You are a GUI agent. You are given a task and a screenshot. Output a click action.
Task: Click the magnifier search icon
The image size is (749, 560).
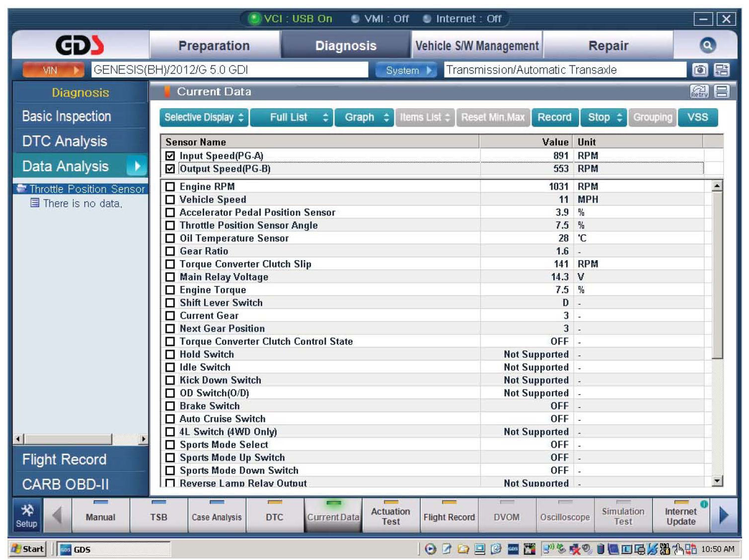point(707,46)
